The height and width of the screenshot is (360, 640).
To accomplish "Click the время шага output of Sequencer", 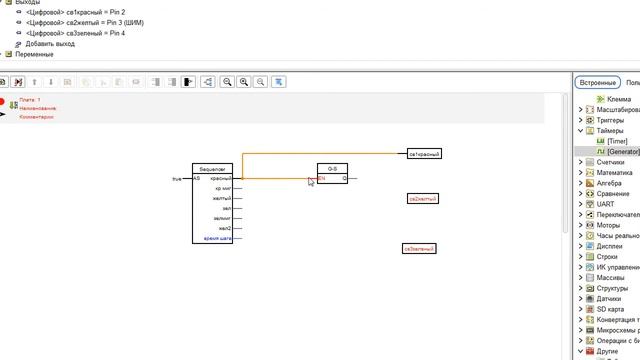I will point(218,238).
